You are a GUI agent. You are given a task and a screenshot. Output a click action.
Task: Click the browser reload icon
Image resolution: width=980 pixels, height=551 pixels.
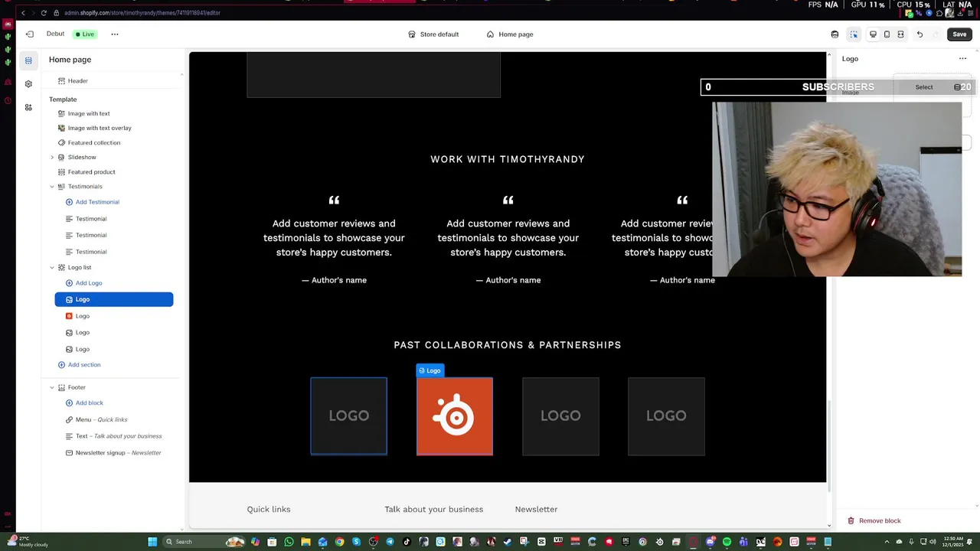coord(44,13)
